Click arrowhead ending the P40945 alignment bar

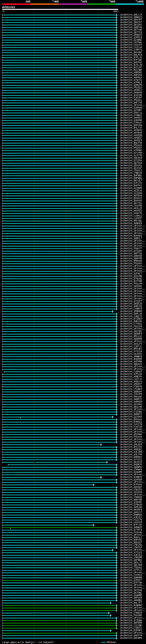(111, 615)
